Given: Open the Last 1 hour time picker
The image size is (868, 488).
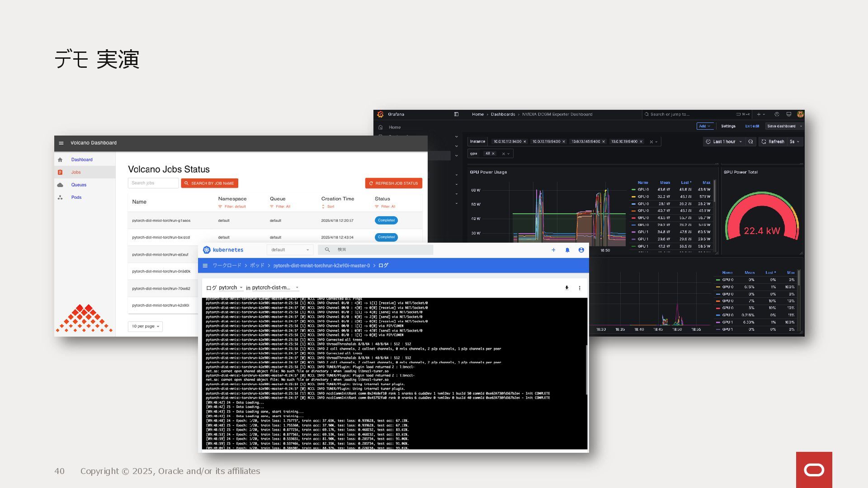Looking at the screenshot, I should pyautogui.click(x=724, y=141).
